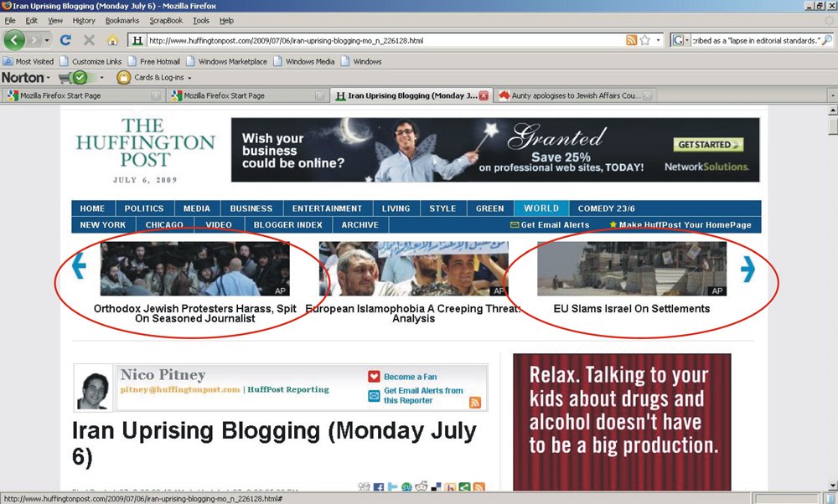Open the COMEDY 23/6 section

click(x=606, y=208)
